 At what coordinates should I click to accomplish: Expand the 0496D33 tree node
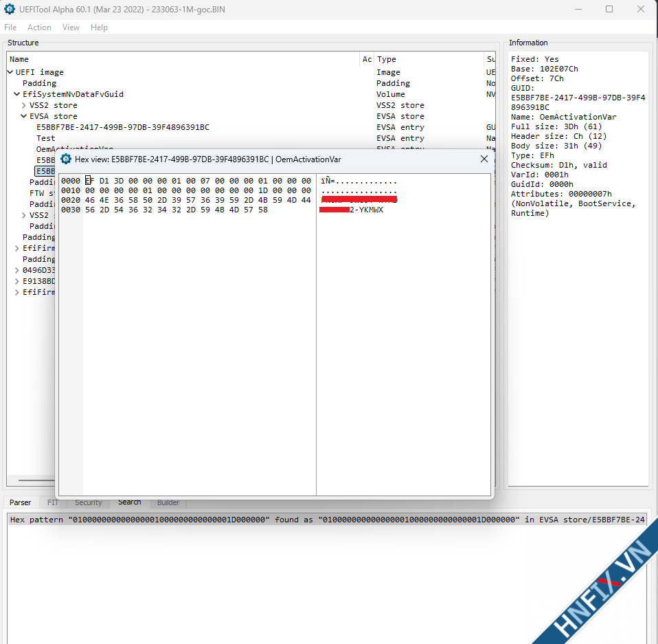click(x=17, y=270)
